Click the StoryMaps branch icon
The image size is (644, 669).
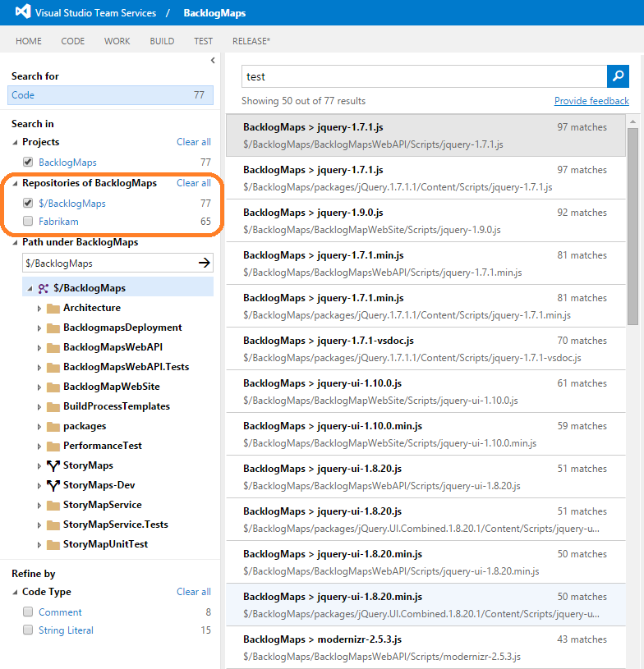(53, 465)
